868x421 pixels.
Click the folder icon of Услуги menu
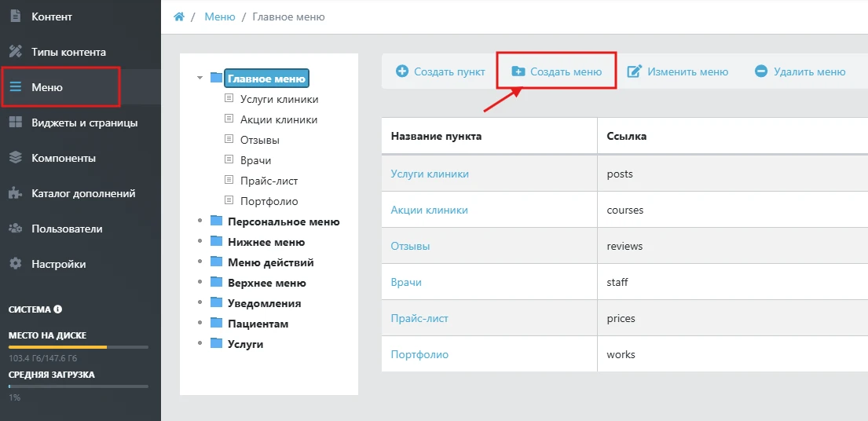[217, 344]
